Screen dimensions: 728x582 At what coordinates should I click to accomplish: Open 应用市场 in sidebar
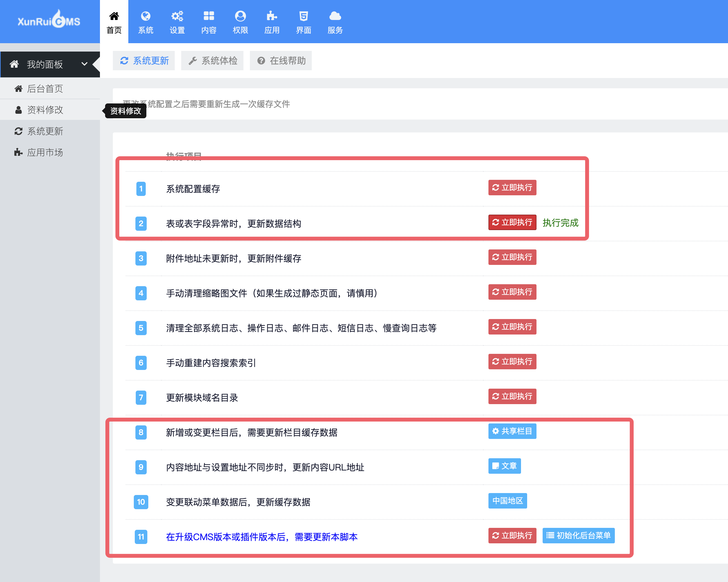[50, 152]
